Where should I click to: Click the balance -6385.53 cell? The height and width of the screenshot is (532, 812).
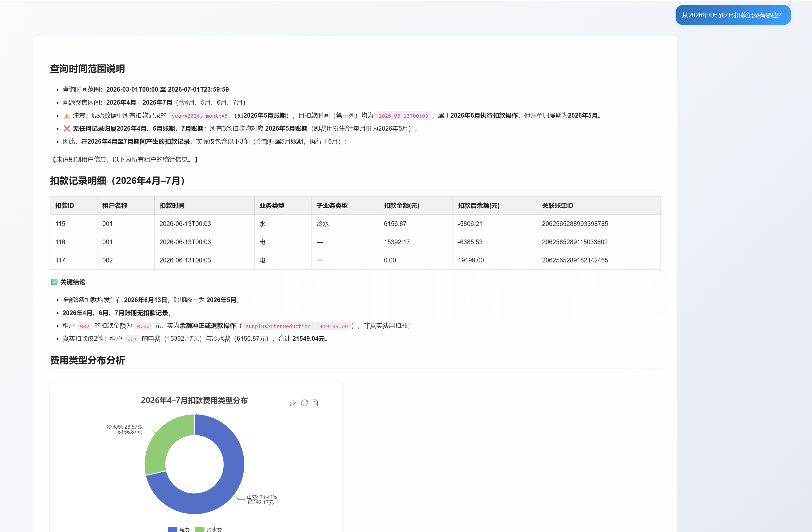pyautogui.click(x=495, y=242)
